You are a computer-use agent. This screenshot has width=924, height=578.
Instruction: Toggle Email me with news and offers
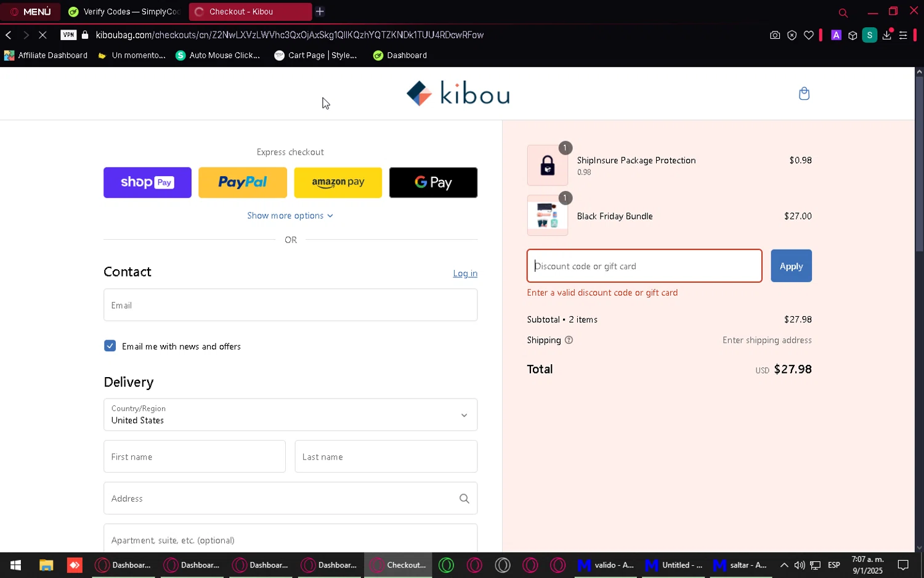pyautogui.click(x=110, y=346)
